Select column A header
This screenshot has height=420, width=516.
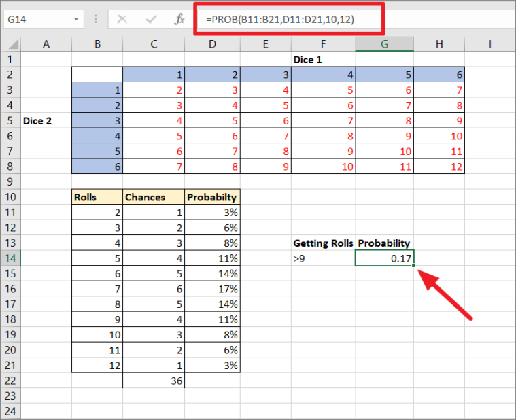coord(46,43)
